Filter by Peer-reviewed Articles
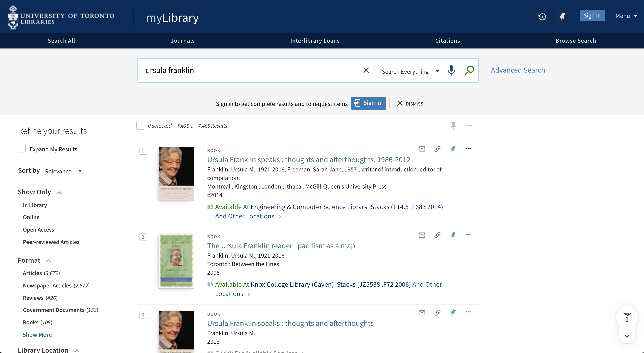The width and height of the screenshot is (644, 353). (x=51, y=242)
